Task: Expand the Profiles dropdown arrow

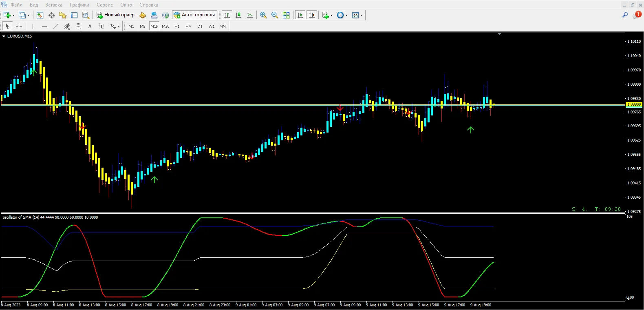Action: pyautogui.click(x=29, y=15)
